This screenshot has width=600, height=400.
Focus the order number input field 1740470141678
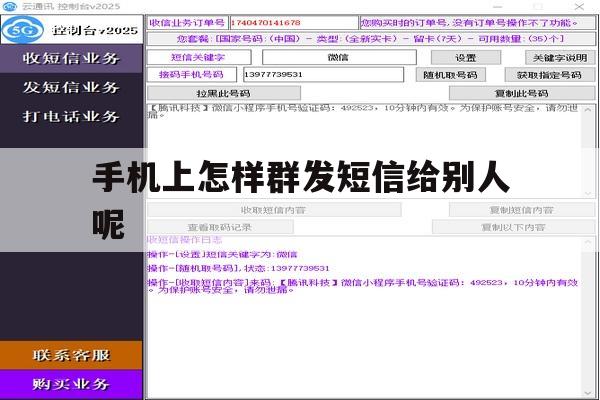point(294,23)
